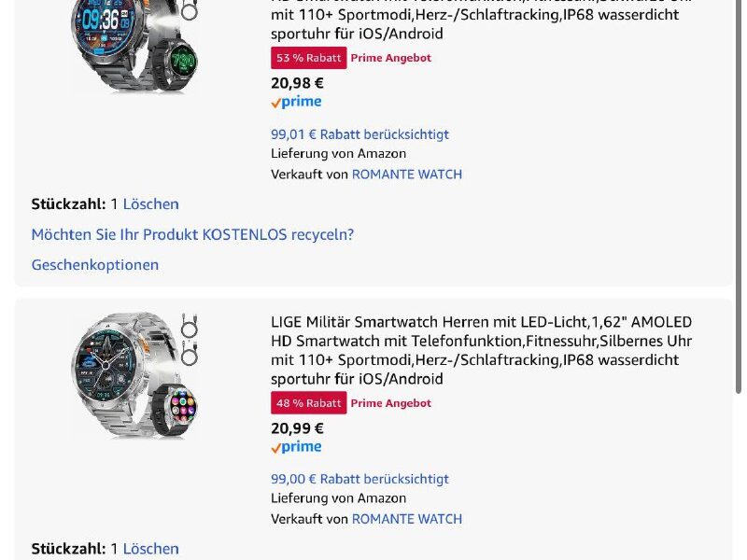Click Prime Angebot label next to 53 % Rabatt
Viewport: 747px width, 560px height.
390,58
